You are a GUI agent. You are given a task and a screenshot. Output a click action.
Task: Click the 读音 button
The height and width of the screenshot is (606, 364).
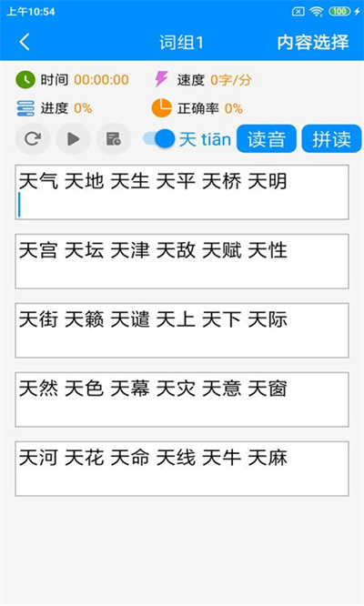pos(267,138)
